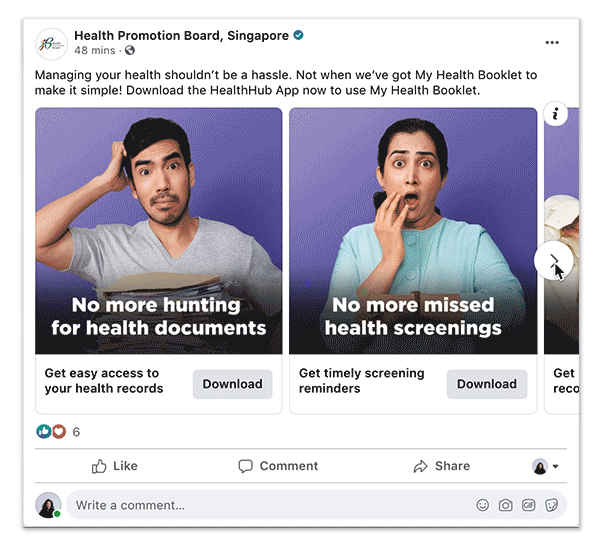Open the Health Promotion Board, Singapore page link
The height and width of the screenshot is (548, 600).
pyautogui.click(x=181, y=36)
